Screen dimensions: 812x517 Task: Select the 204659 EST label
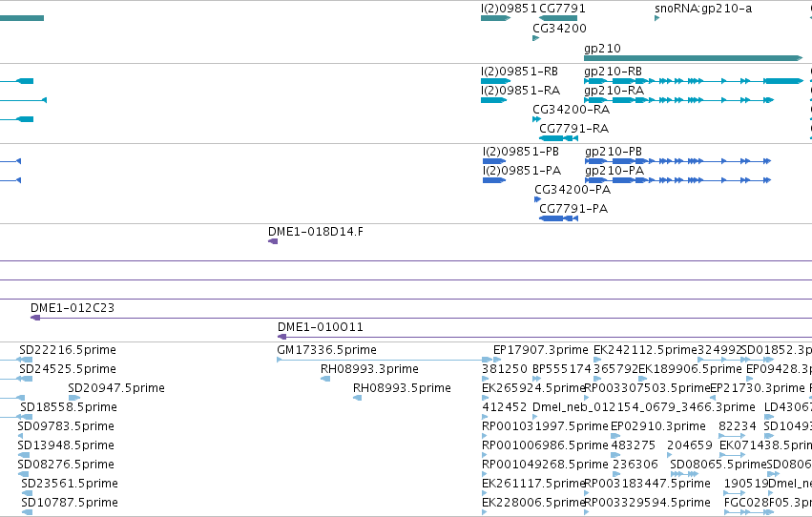tap(689, 445)
